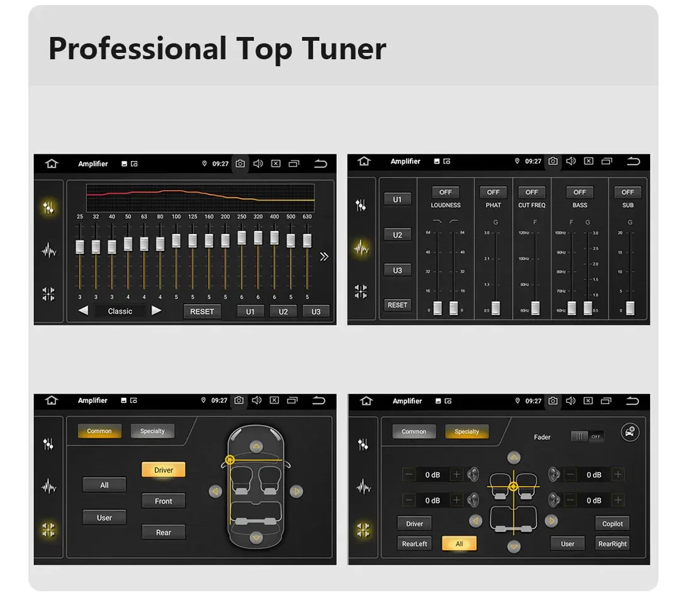Screen dimensions: 700x605
Task: Select Front seat position
Action: (x=164, y=501)
